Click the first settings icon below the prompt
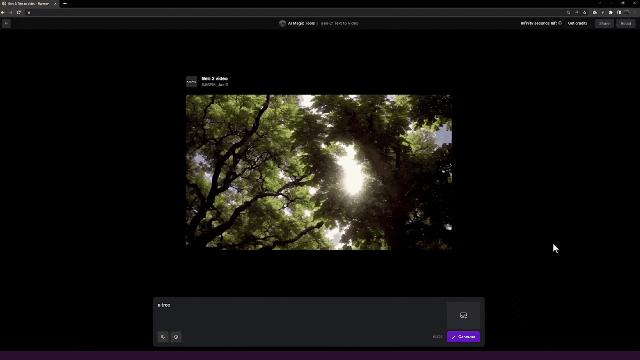Screen dimensions: 640x360 [163, 337]
